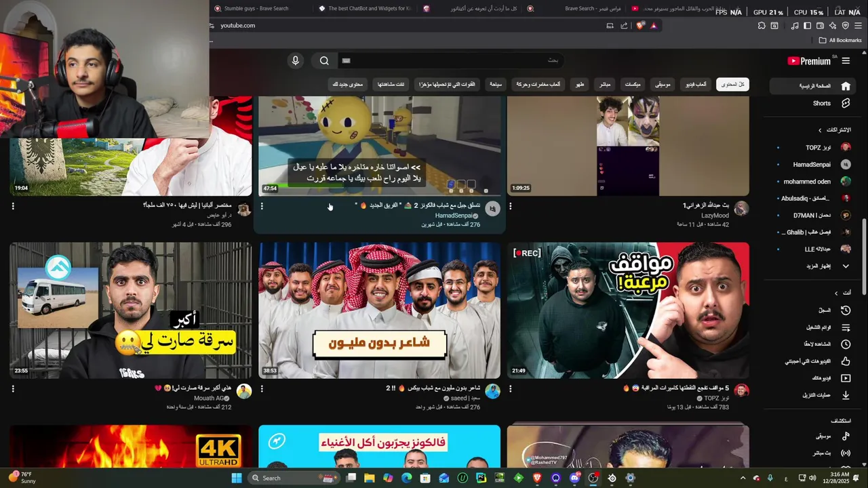This screenshot has width=868, height=488.
Task: Select the video games filter chip
Action: (x=695, y=85)
